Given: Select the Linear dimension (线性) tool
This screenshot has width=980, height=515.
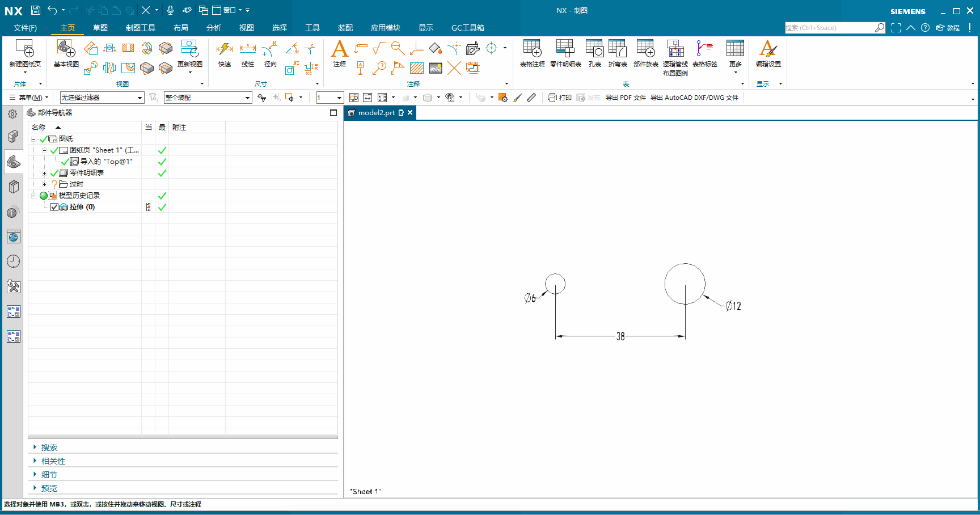Looking at the screenshot, I should (247, 49).
